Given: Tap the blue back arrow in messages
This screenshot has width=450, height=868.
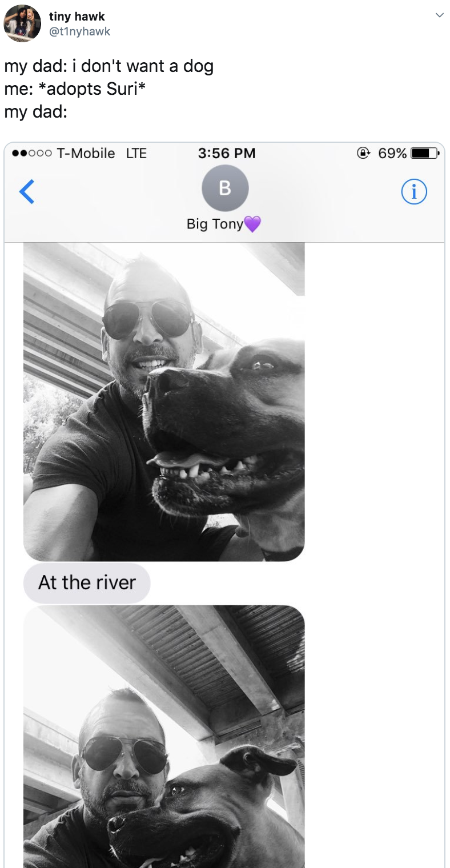Looking at the screenshot, I should (27, 192).
